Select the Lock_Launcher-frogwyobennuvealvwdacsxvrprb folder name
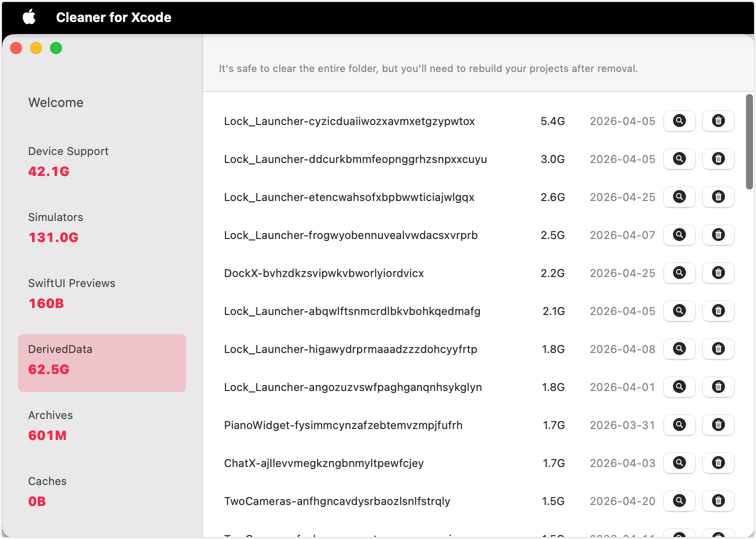This screenshot has width=756, height=539. tap(351, 235)
